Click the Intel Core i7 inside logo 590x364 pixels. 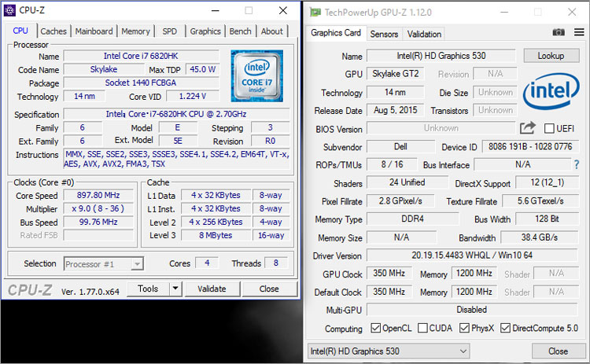pyautogui.click(x=257, y=76)
